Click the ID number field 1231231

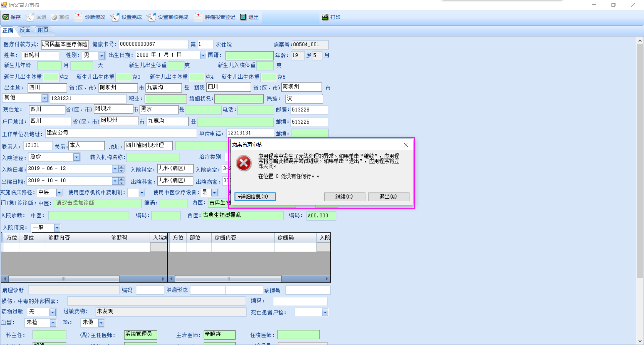[88, 98]
